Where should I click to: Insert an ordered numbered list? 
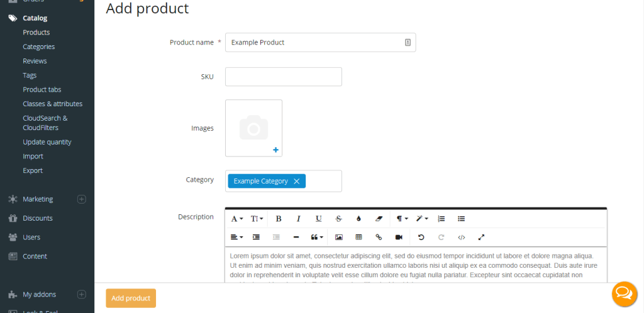(x=441, y=219)
